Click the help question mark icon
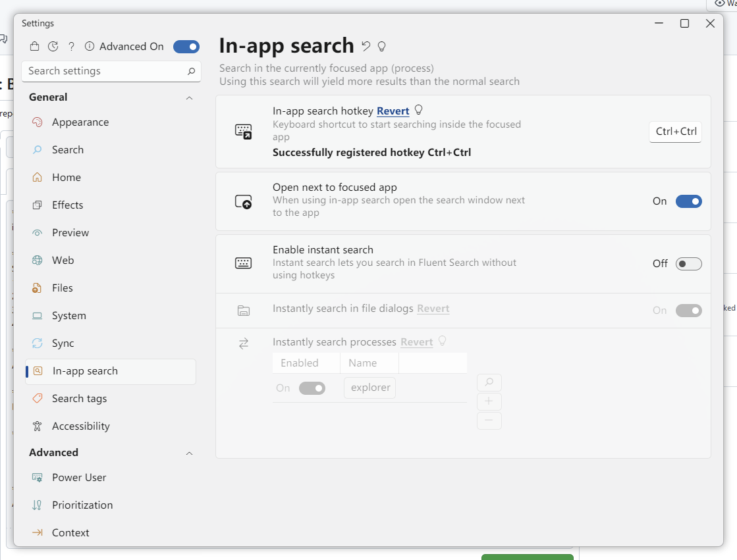737x560 pixels. (71, 46)
